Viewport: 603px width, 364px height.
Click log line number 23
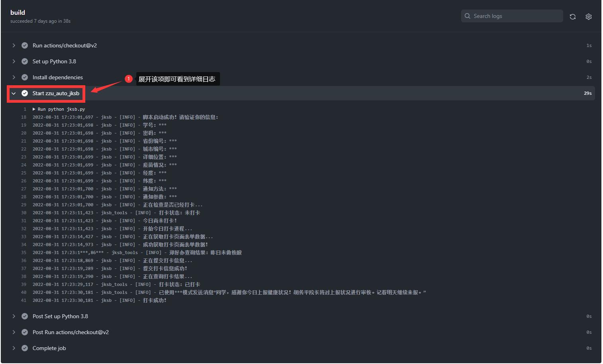[24, 157]
